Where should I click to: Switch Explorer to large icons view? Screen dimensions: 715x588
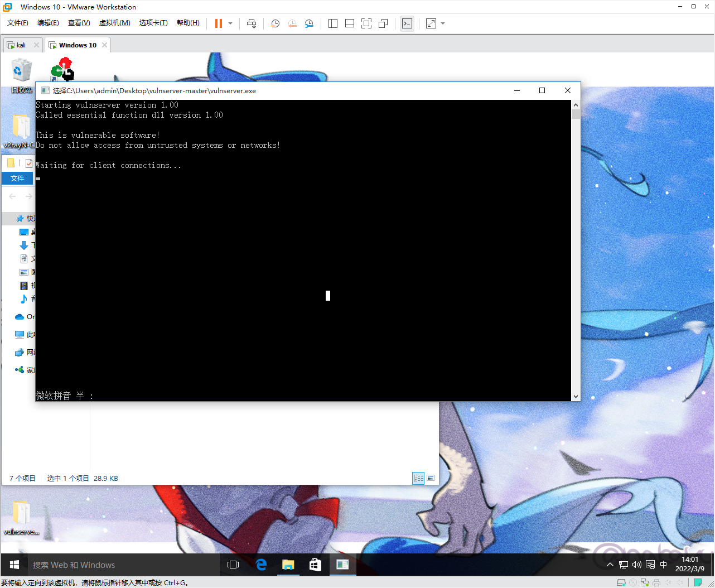431,478
